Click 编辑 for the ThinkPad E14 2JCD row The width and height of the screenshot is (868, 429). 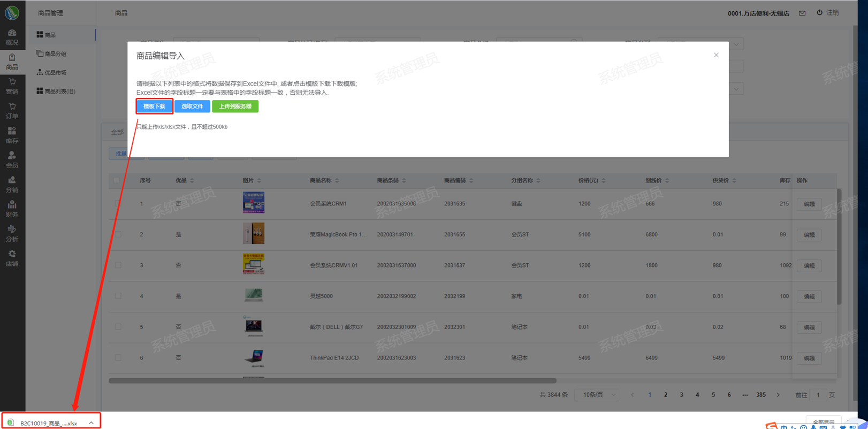(x=809, y=358)
